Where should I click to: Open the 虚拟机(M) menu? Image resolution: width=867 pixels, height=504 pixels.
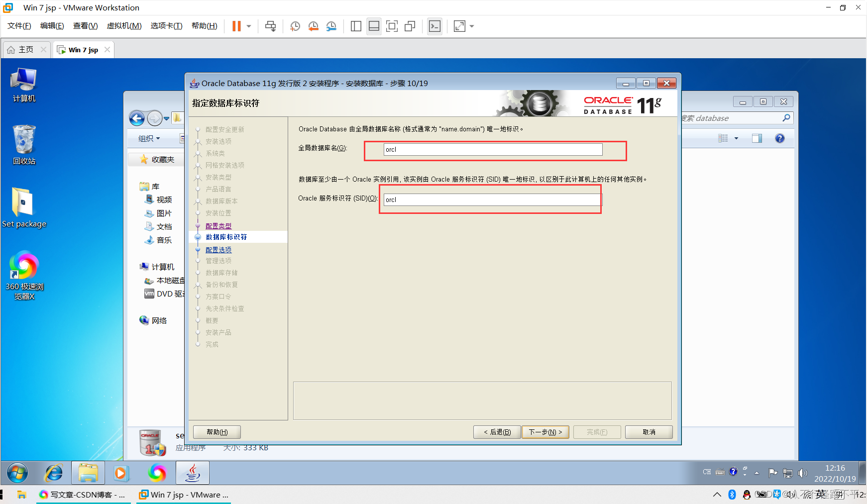point(124,26)
